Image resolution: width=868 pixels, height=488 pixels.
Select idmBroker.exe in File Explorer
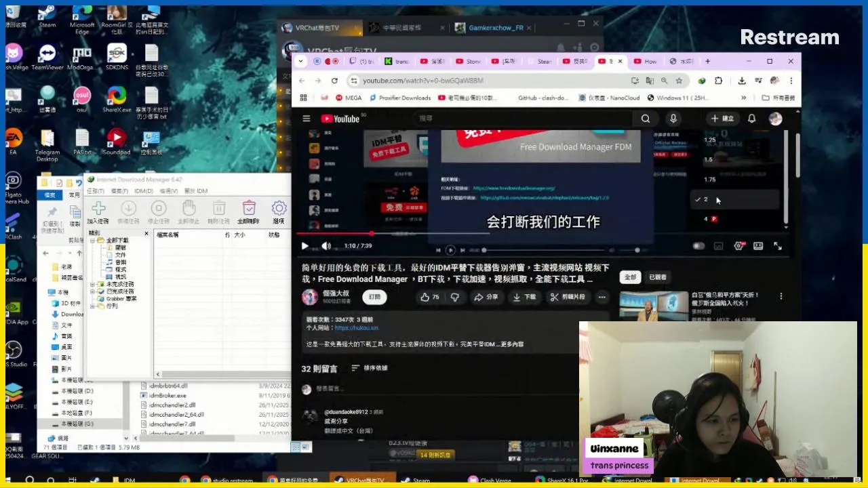click(167, 395)
